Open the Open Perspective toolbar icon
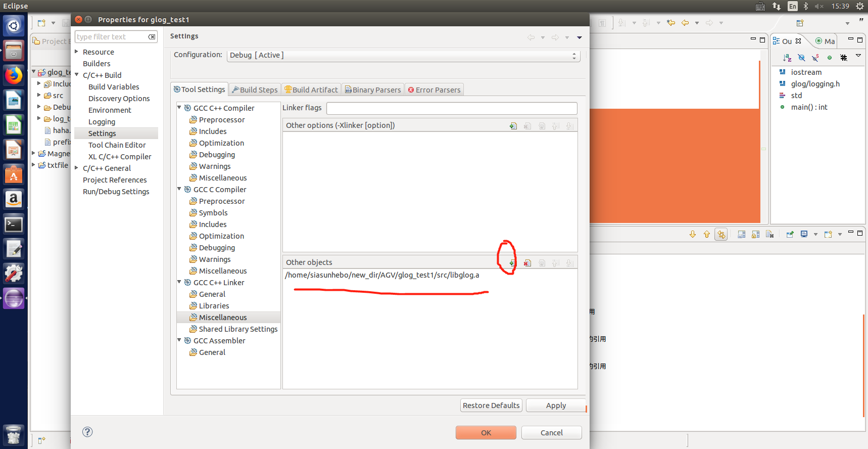Viewport: 868px width, 449px height. point(800,23)
